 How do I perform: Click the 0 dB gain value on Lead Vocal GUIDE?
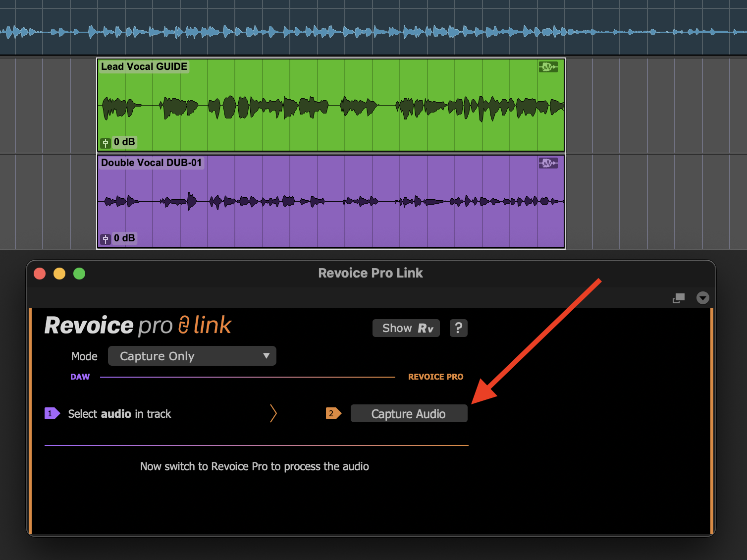[x=124, y=142]
